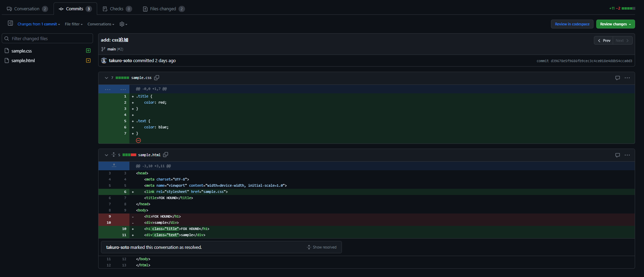
Task: Open sample.html three-dot options menu
Action: point(627,155)
